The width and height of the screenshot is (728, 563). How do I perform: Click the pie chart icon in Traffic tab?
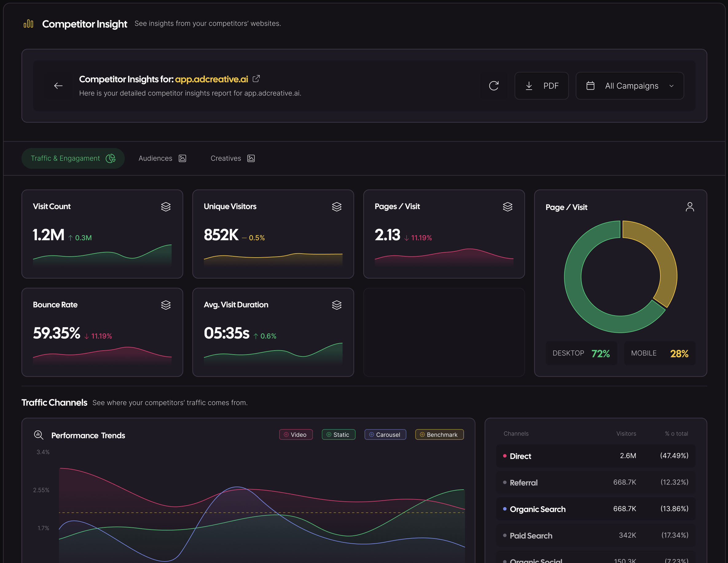(110, 158)
